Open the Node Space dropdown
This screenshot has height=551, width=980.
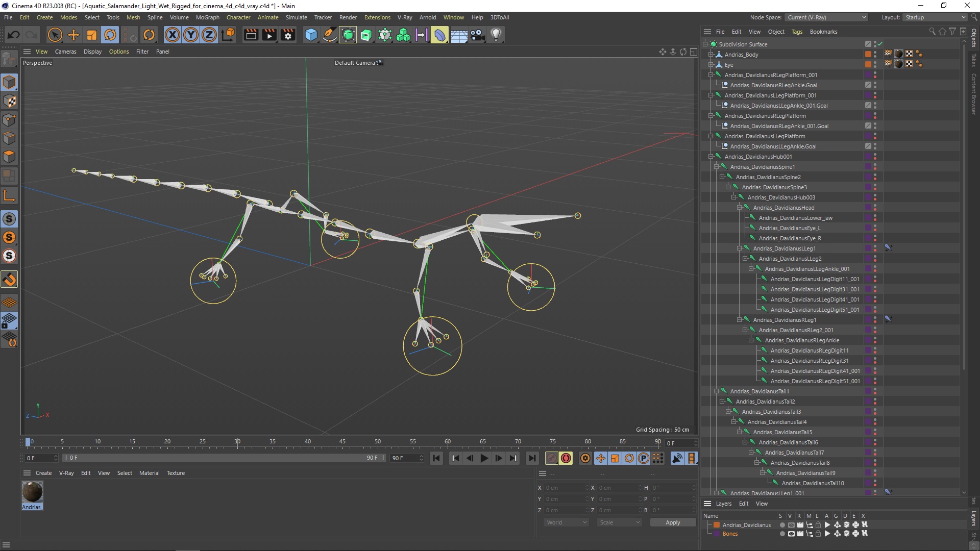(x=826, y=17)
